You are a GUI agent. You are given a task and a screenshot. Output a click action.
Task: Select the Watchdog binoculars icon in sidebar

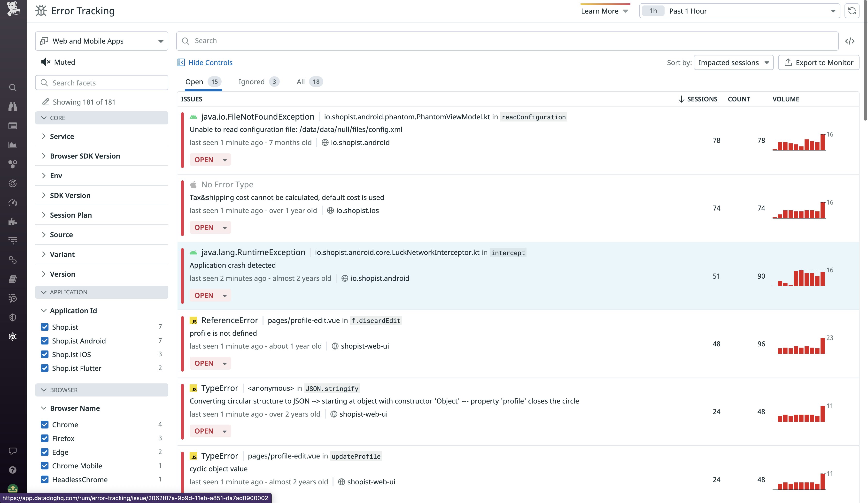tap(13, 107)
